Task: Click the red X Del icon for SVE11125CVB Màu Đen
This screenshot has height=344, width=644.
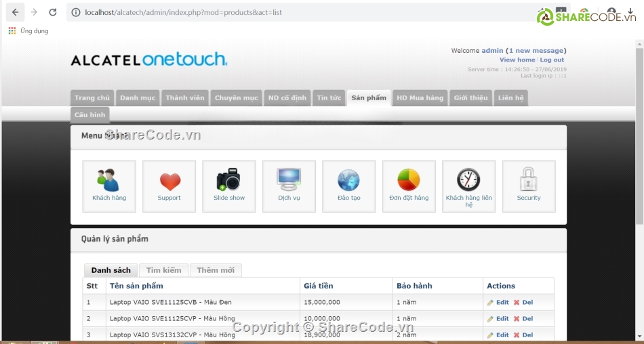Action: click(517, 303)
